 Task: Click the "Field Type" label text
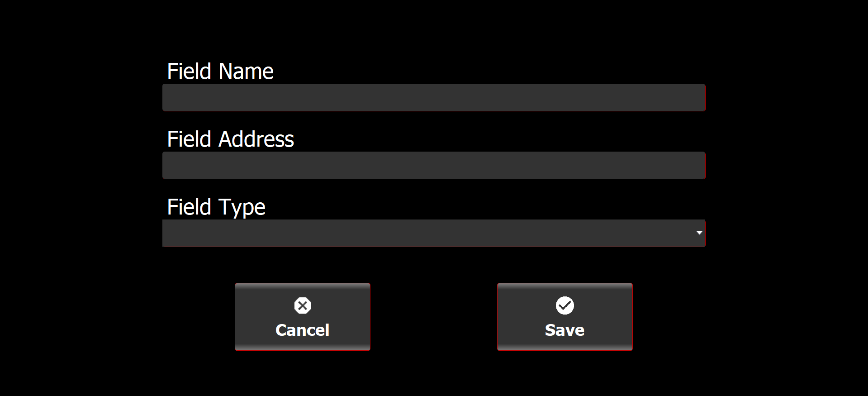click(x=216, y=207)
